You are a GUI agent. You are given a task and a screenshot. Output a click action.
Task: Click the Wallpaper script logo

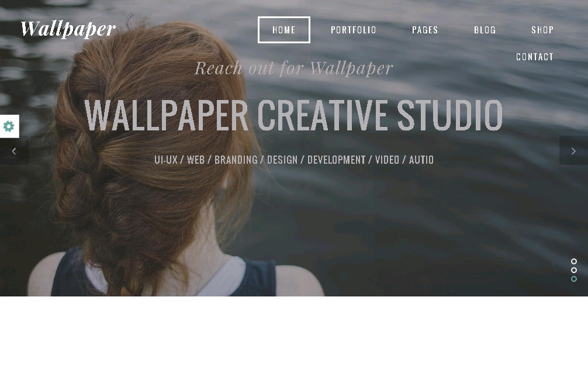click(68, 29)
